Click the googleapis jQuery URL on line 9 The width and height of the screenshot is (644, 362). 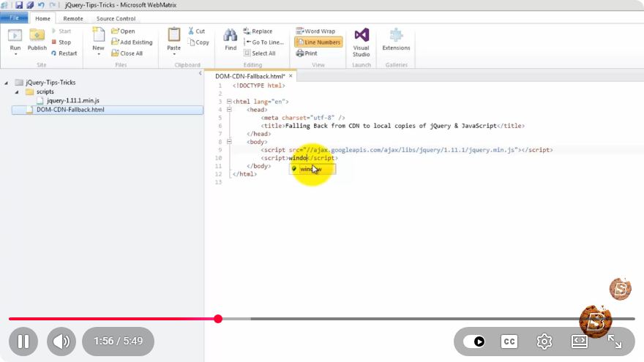tap(411, 150)
